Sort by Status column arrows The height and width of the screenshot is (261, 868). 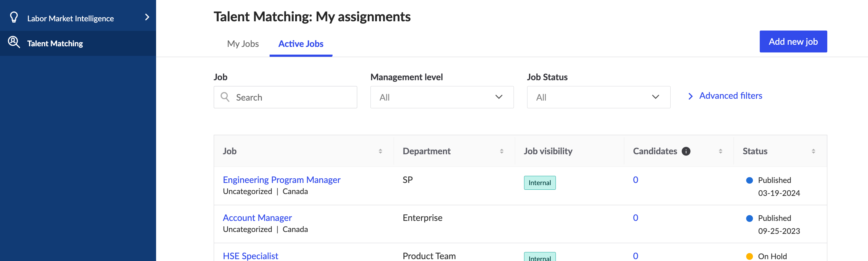pos(813,151)
